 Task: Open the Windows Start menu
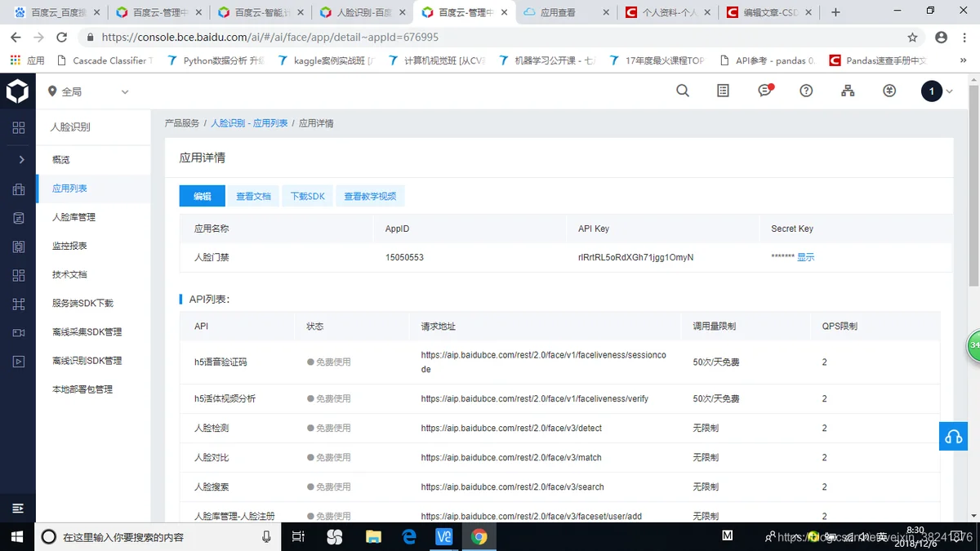[16, 536]
